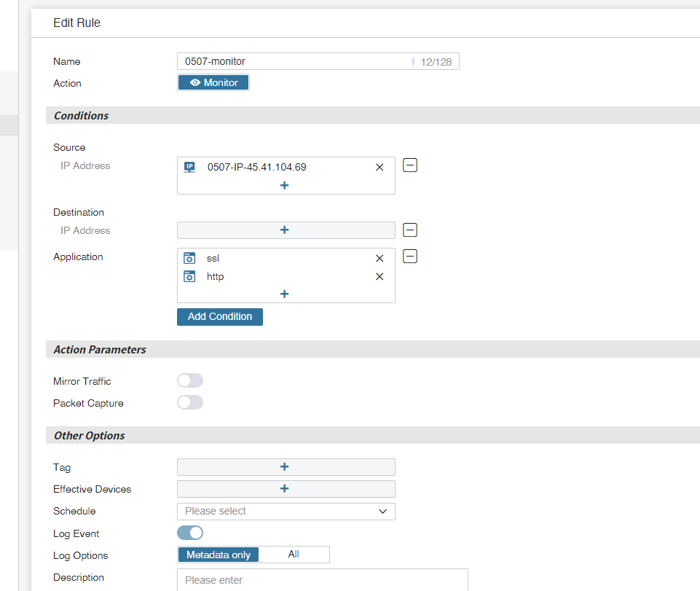
Task: Enable the Packet Capture switch
Action: [x=190, y=402]
